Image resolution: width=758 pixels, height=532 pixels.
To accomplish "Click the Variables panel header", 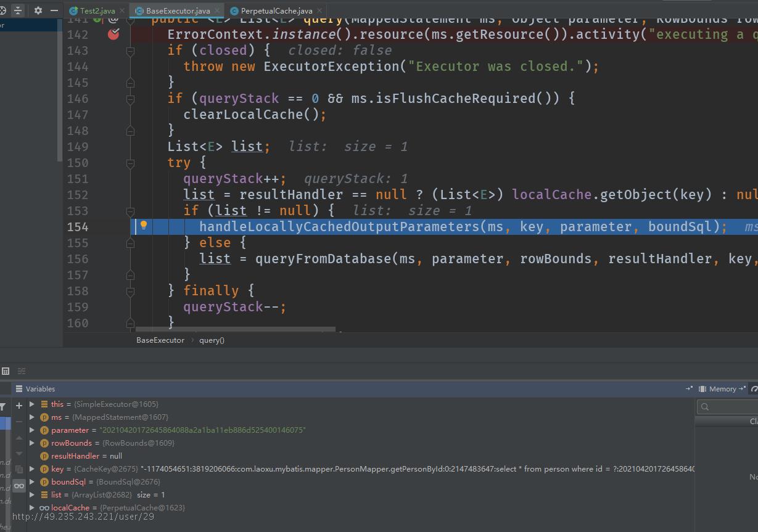I will pos(40,389).
